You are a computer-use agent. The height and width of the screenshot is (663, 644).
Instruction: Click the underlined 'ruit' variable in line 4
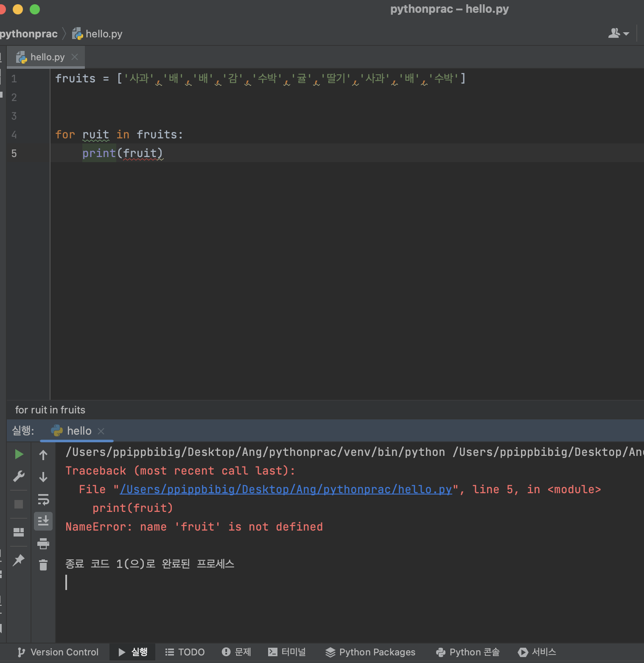click(95, 135)
